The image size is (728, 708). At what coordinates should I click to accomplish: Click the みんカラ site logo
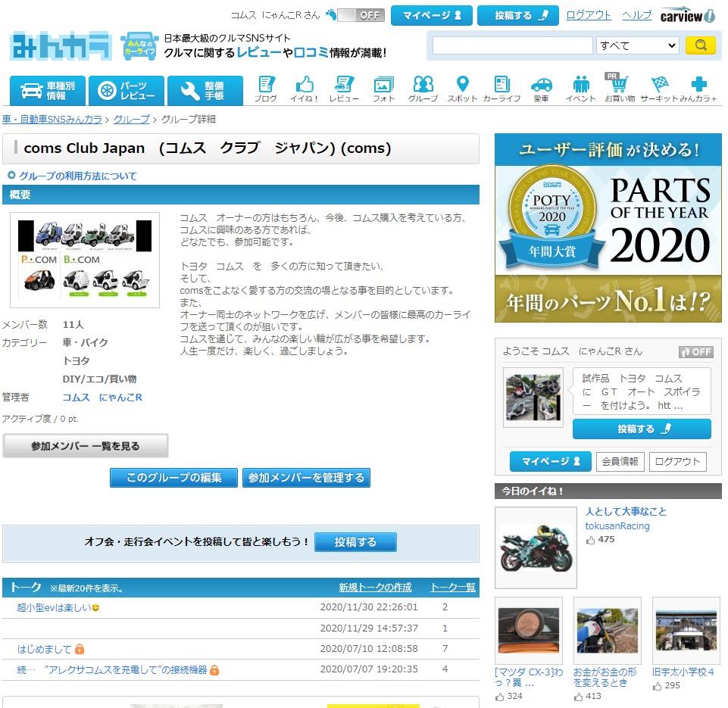[x=61, y=46]
